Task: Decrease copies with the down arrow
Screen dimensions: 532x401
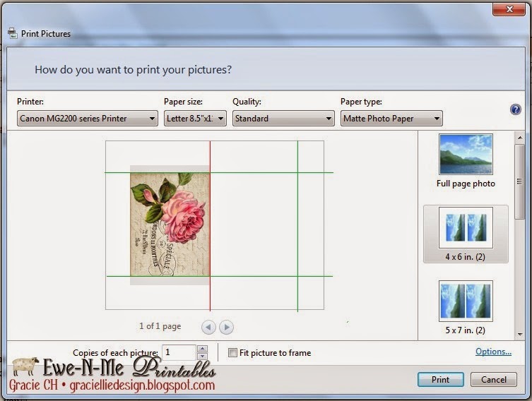Action: tap(203, 357)
